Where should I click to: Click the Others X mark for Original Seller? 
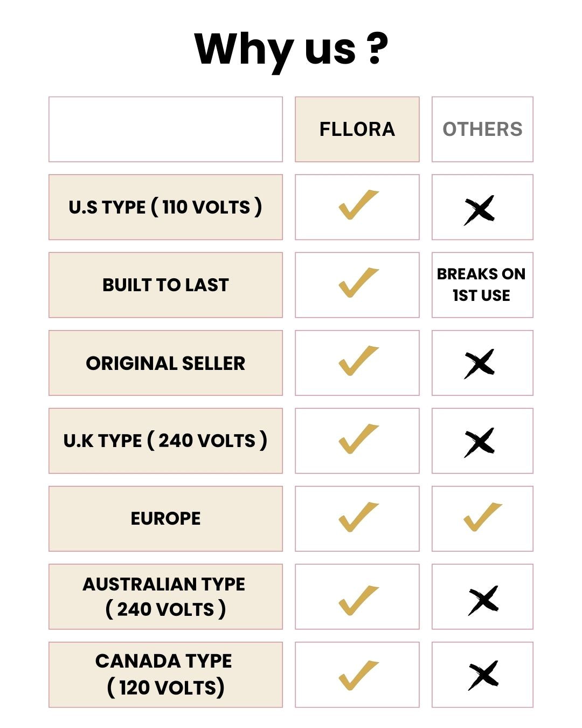[479, 363]
